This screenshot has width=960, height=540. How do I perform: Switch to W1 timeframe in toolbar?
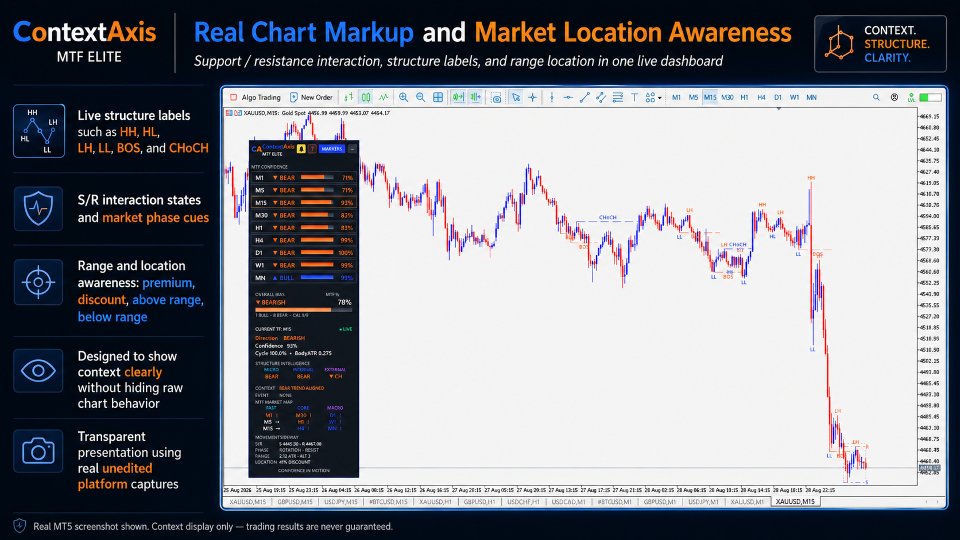[x=795, y=97]
